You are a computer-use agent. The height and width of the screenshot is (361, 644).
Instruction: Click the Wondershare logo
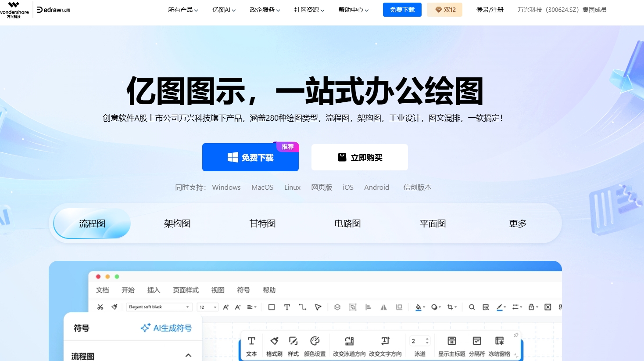click(14, 10)
